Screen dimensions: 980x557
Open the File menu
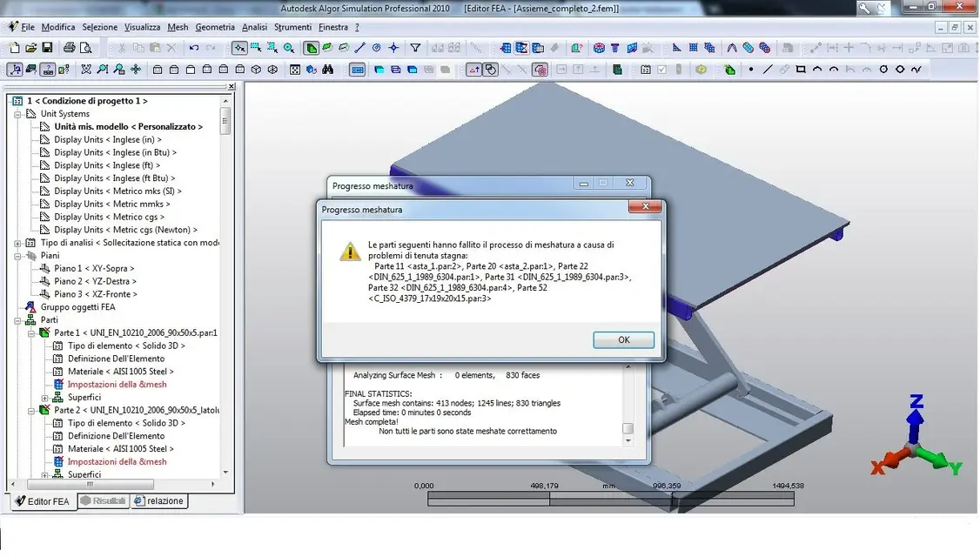28,27
